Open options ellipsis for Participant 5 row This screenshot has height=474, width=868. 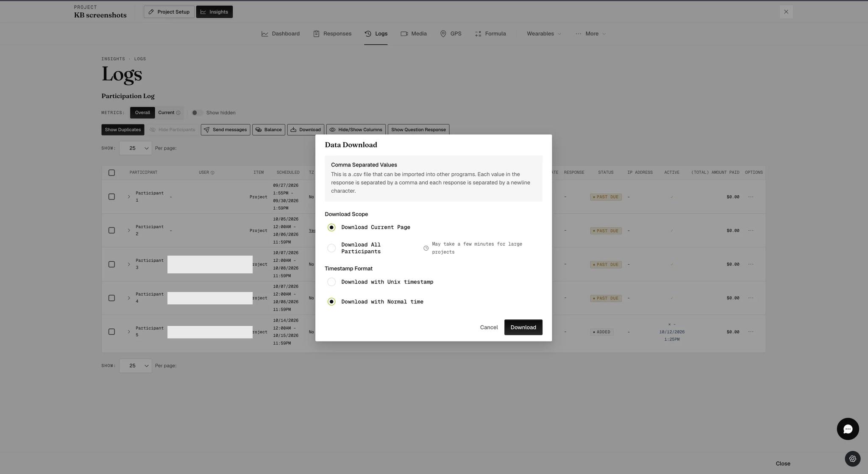coord(751,332)
